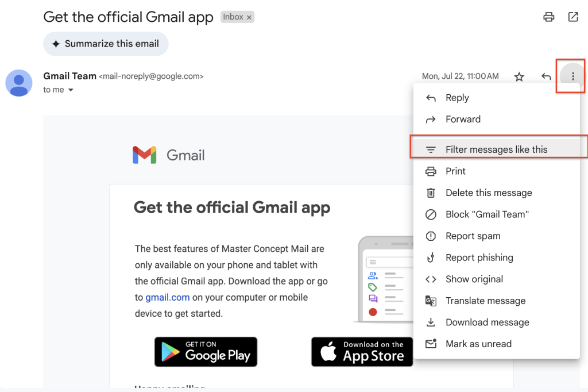Click the mail-noreply@google.com address
Image resolution: width=588 pixels, height=392 pixels.
(151, 76)
